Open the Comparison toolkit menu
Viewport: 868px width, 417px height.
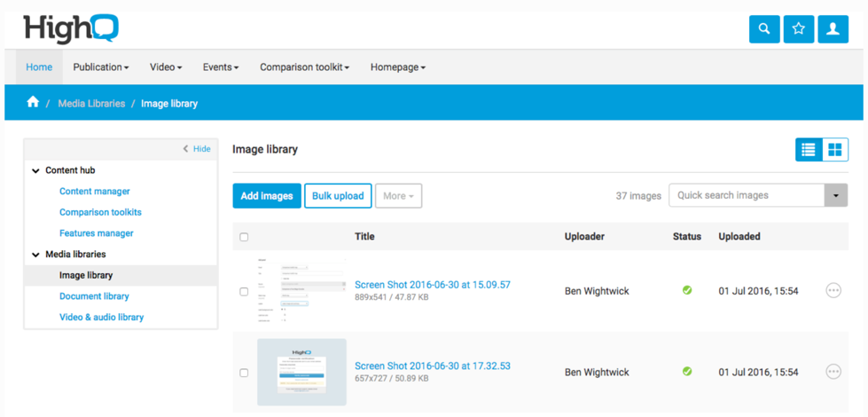click(304, 67)
